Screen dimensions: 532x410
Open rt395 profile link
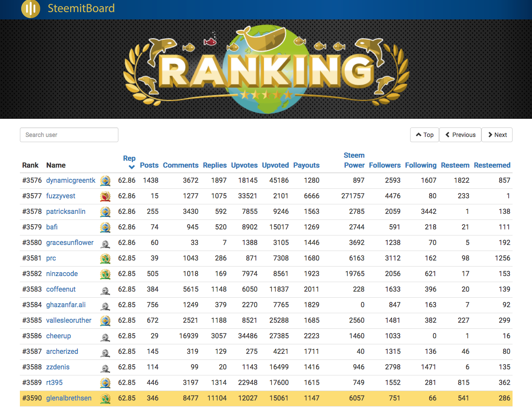[54, 382]
